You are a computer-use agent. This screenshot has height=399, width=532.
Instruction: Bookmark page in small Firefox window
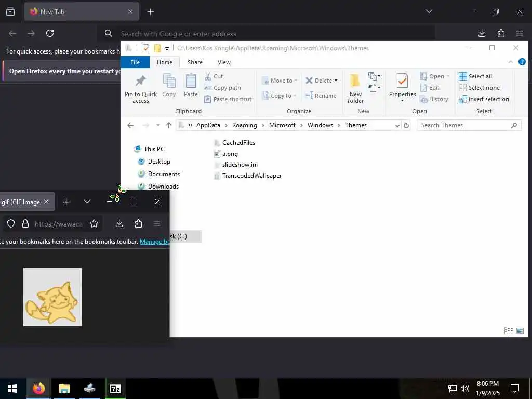[x=94, y=223]
